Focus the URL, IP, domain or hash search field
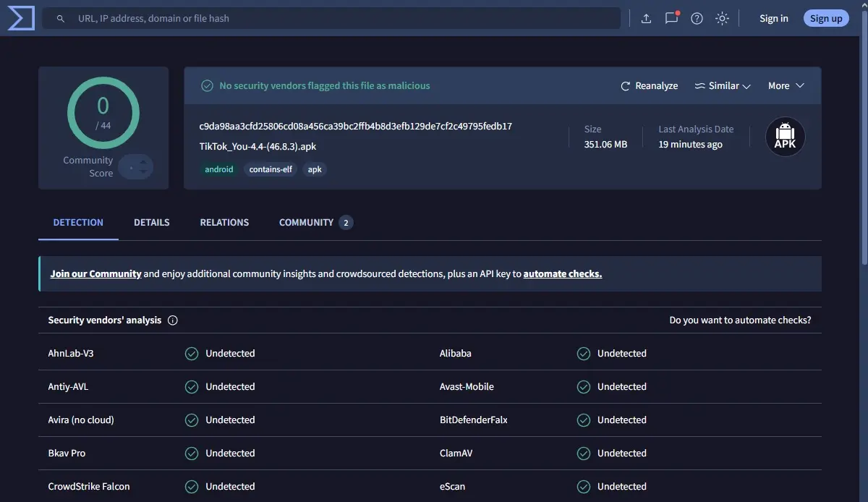Screen dimensions: 868x502 coord(331,18)
